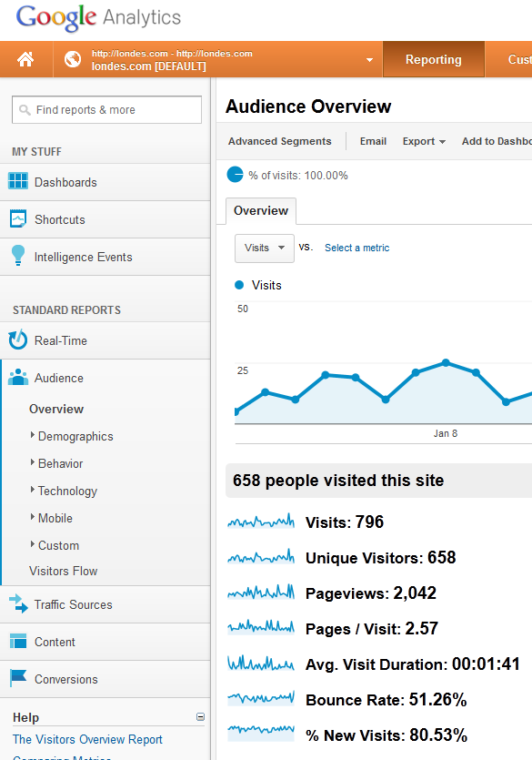Screen dimensions: 532x760
Task: Click the Conversions flag icon
Action: (18, 677)
